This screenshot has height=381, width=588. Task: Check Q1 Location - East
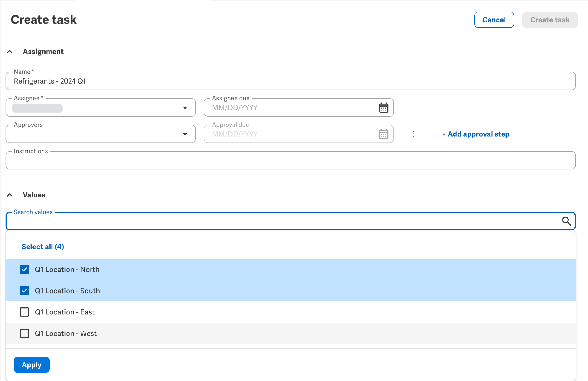coord(24,312)
